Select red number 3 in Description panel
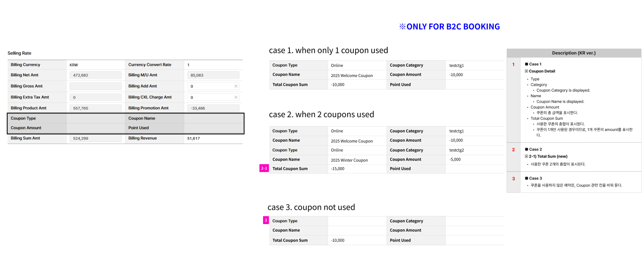 click(x=513, y=179)
